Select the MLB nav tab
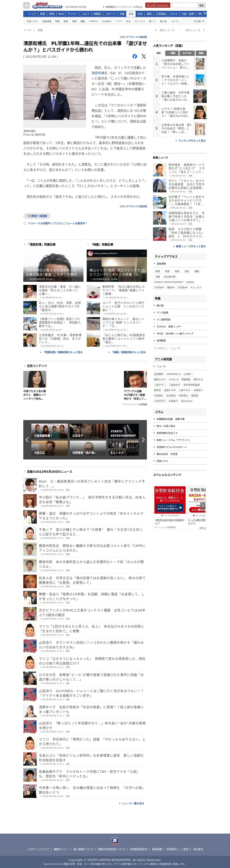Screen dimensions: 230x868 (x=61, y=14)
